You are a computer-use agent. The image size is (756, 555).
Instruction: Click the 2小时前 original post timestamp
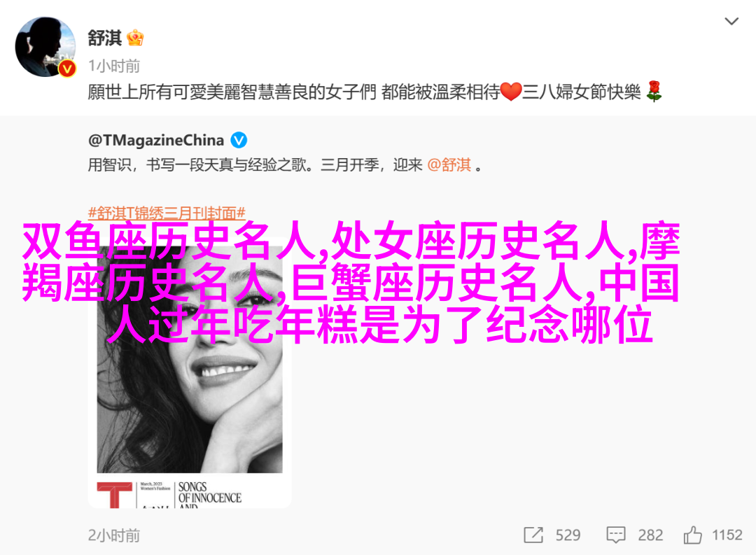(x=114, y=535)
